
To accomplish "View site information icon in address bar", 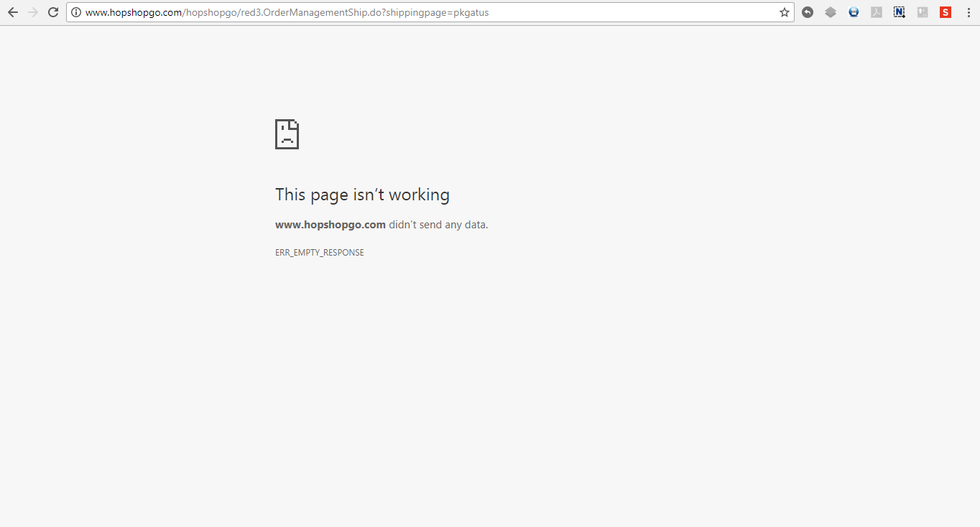I will (76, 12).
